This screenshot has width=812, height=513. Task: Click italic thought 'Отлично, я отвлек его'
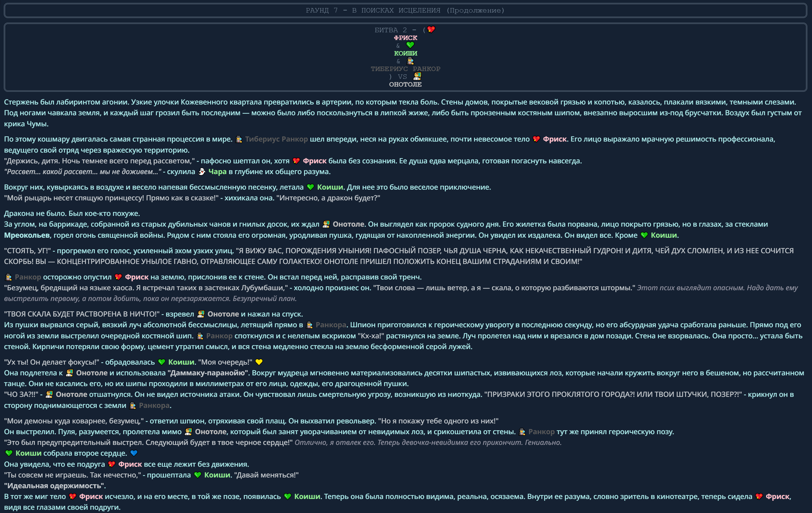428,443
